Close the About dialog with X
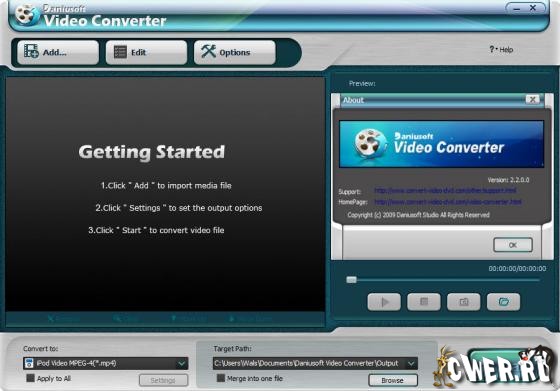The image size is (560, 391). click(x=532, y=100)
